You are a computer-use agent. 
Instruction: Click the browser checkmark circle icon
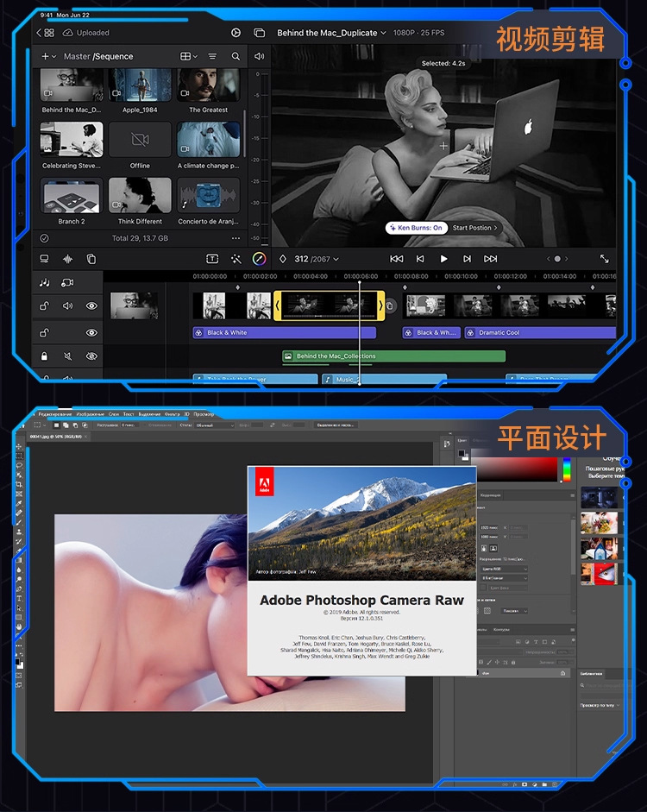(x=45, y=238)
